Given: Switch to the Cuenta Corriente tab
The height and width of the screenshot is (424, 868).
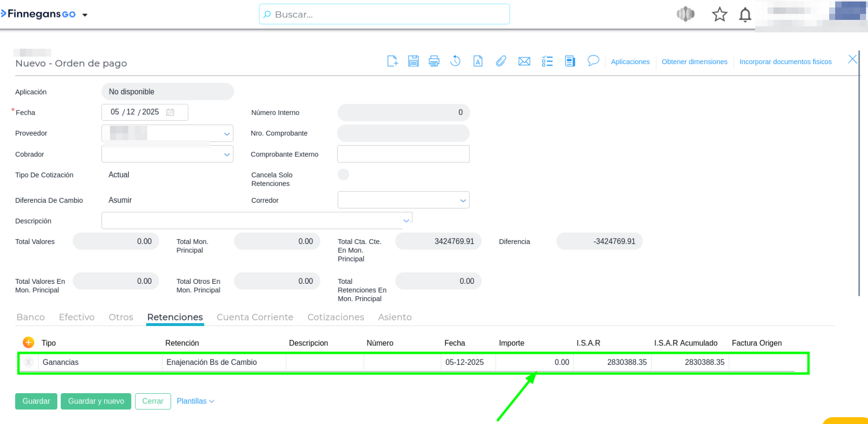Looking at the screenshot, I should click(255, 317).
